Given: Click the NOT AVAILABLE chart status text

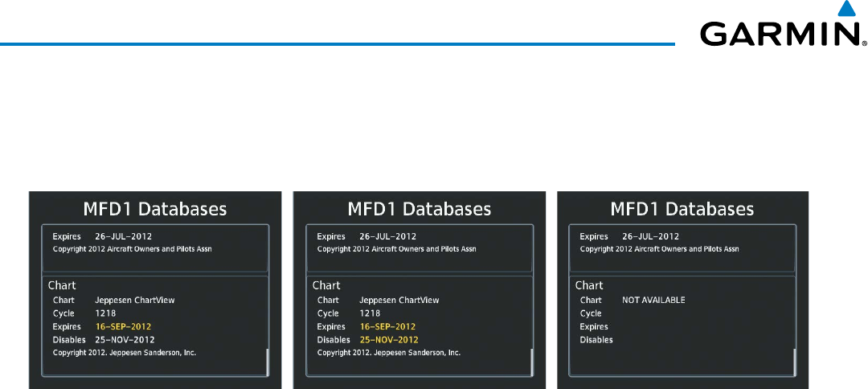Looking at the screenshot, I should coord(653,301).
